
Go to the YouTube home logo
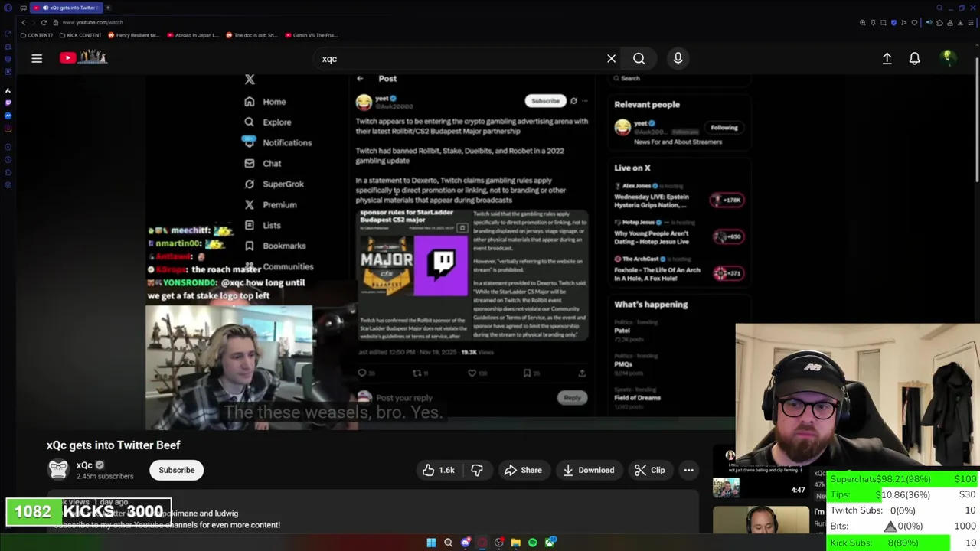tap(83, 57)
